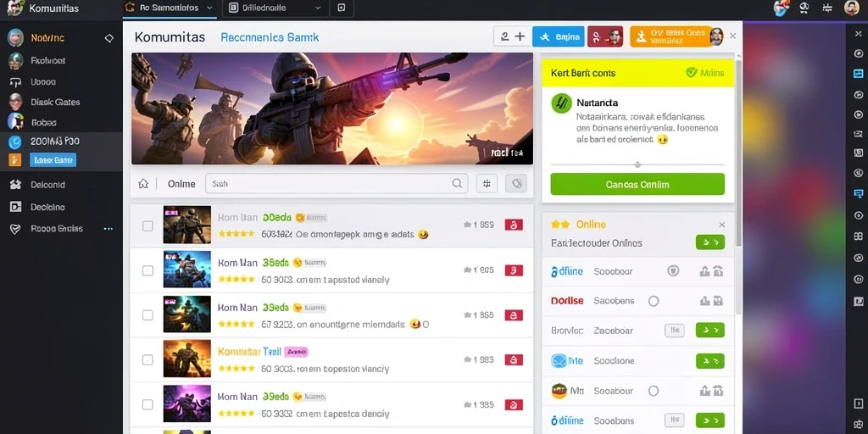The width and height of the screenshot is (868, 434).
Task: Click the green Cancas Onlim button
Action: (637, 184)
